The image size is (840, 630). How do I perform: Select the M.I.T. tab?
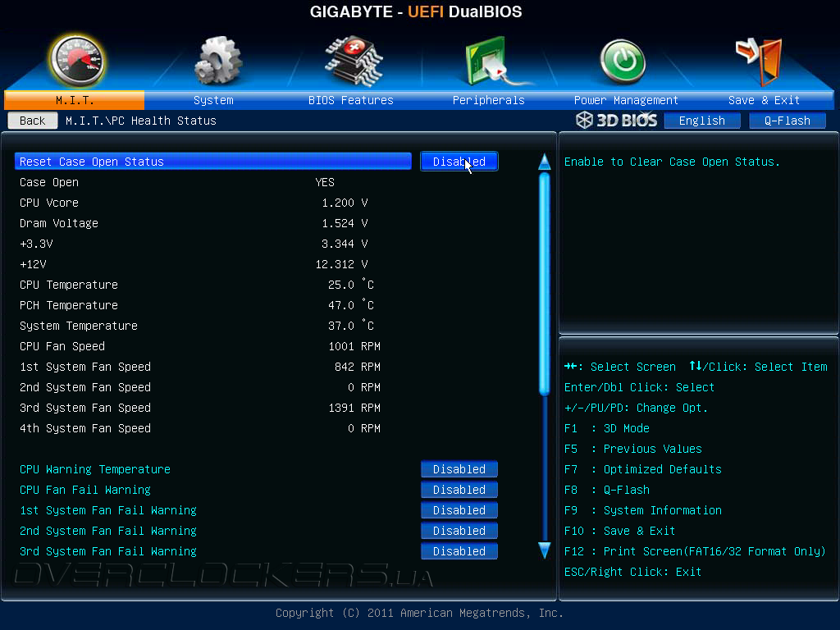tap(75, 100)
